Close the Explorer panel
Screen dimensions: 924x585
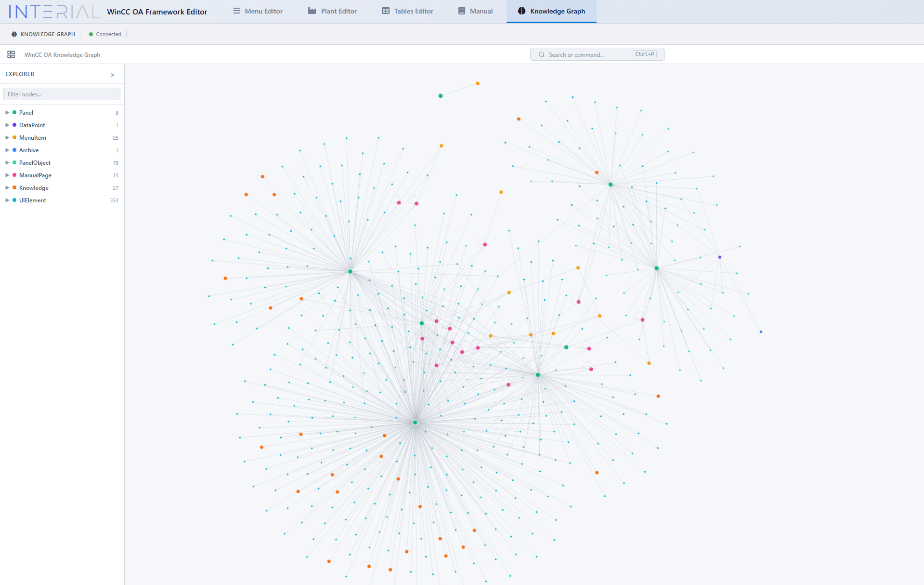112,75
